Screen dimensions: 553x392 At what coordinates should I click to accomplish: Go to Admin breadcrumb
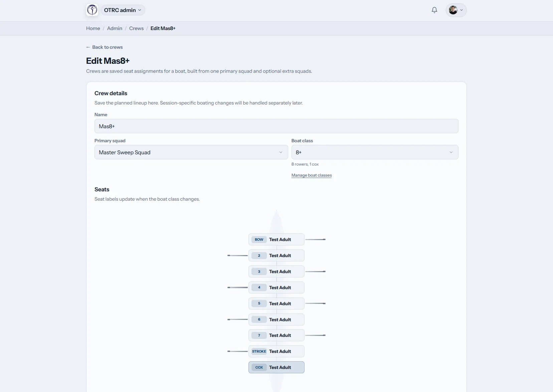pyautogui.click(x=115, y=28)
